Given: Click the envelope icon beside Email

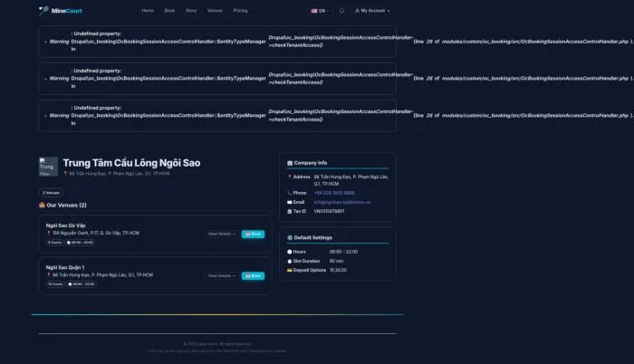Looking at the screenshot, I should point(290,202).
